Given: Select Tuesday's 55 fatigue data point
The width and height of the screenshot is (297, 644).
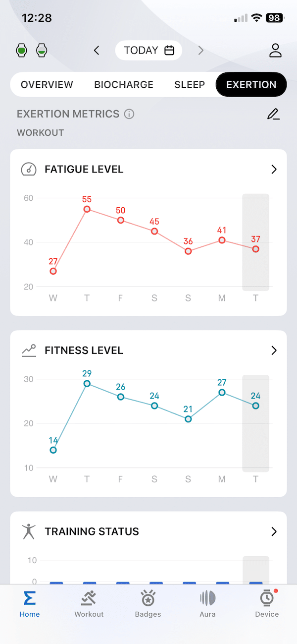Looking at the screenshot, I should [87, 209].
